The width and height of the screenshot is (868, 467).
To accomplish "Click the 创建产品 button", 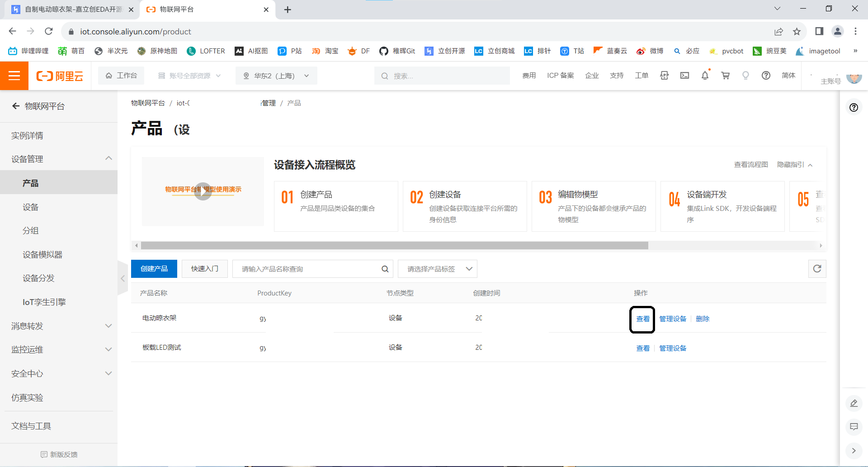I will 154,269.
